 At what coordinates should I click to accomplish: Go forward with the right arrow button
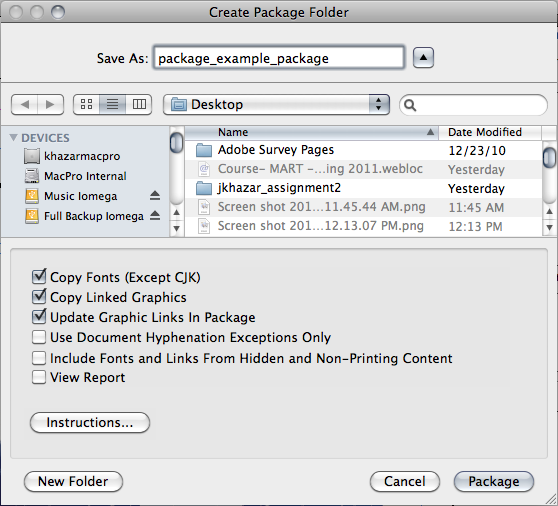pos(51,105)
